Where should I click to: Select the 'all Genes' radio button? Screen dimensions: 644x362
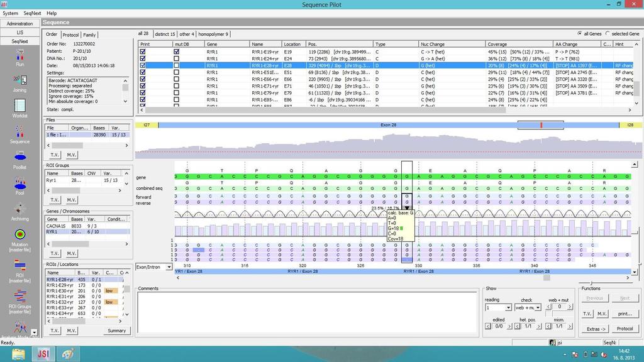coord(580,34)
